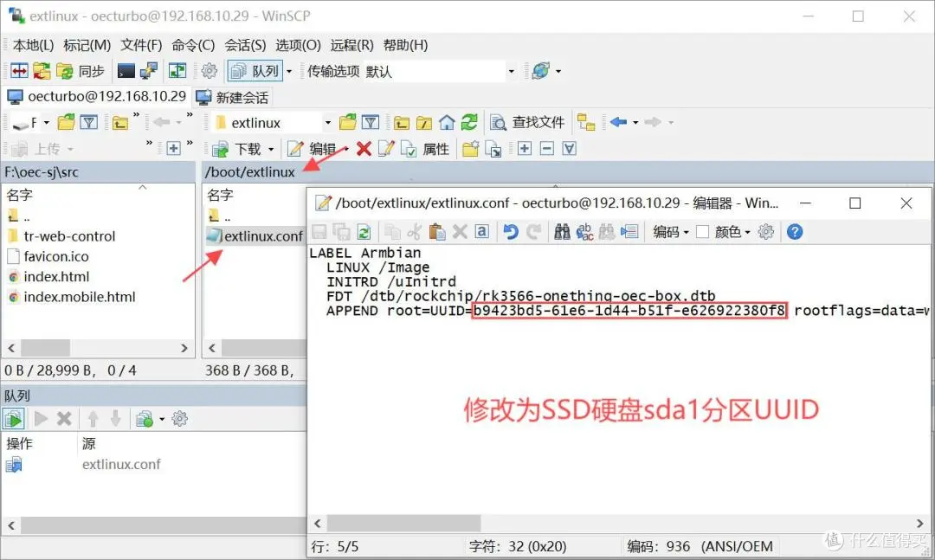
Task: Click the remote back arrow
Action: tap(618, 122)
